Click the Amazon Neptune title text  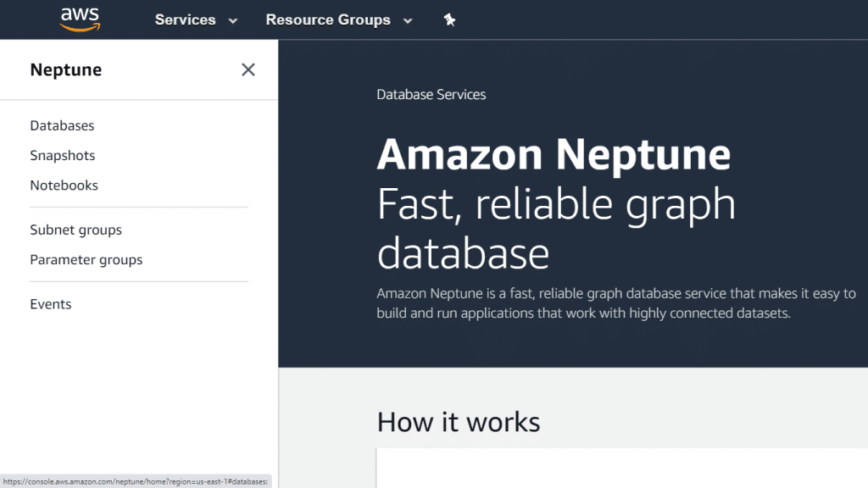click(554, 155)
